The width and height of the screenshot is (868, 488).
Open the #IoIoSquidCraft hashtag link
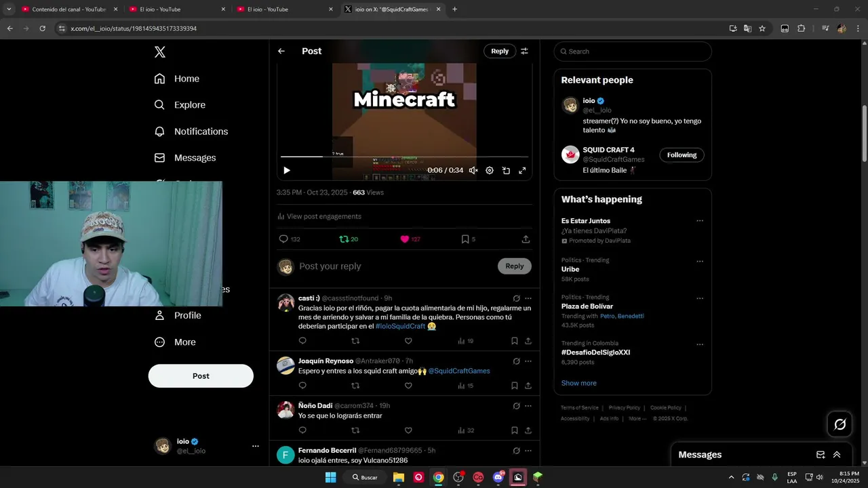pyautogui.click(x=400, y=326)
